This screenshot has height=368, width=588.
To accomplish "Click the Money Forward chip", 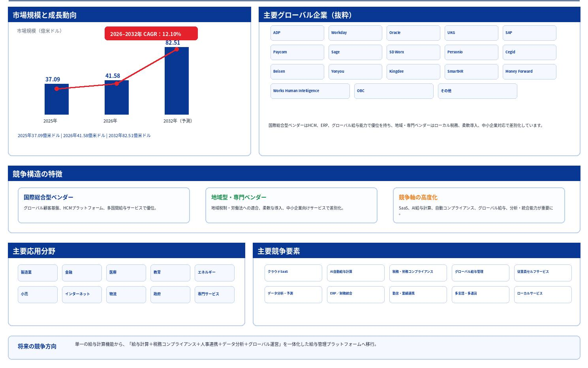I will point(529,72).
